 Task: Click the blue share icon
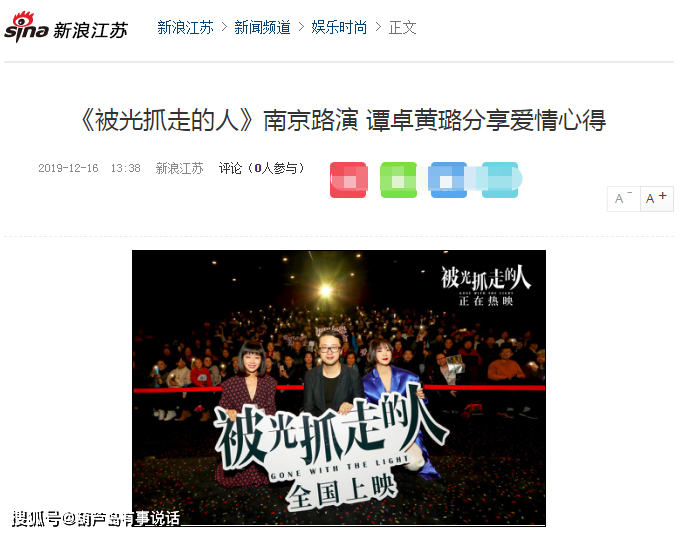click(449, 180)
